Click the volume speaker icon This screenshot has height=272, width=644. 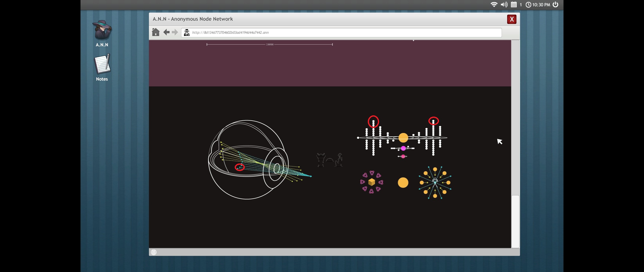[504, 5]
